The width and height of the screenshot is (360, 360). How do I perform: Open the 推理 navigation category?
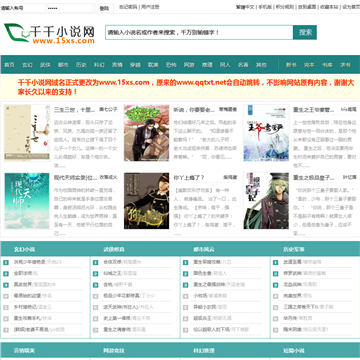click(x=207, y=65)
